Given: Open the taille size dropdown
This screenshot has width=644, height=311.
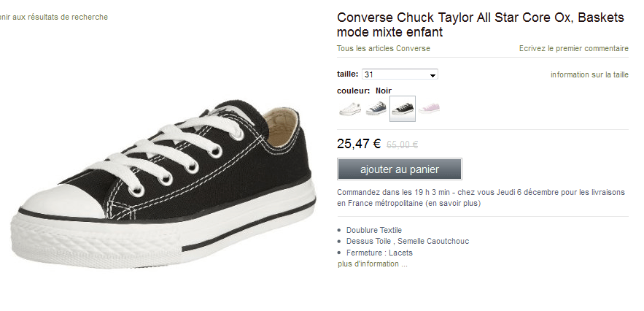Looking at the screenshot, I should pyautogui.click(x=400, y=74).
